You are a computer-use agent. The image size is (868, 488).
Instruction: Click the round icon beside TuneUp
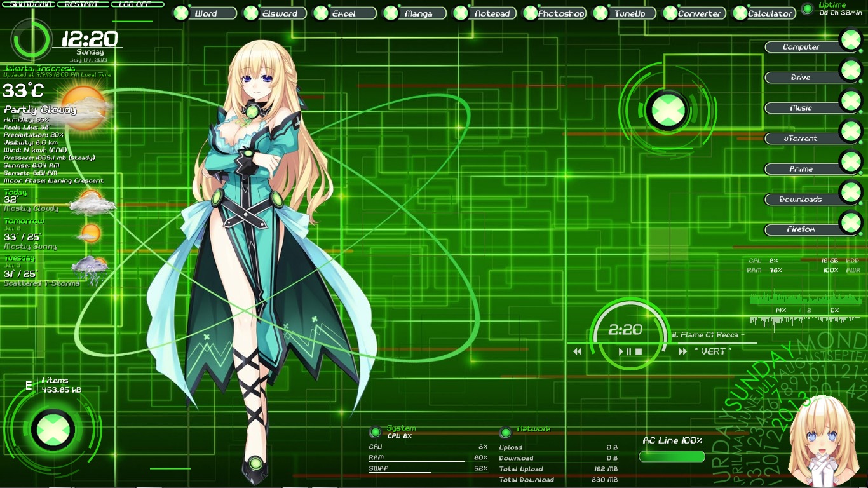point(600,13)
